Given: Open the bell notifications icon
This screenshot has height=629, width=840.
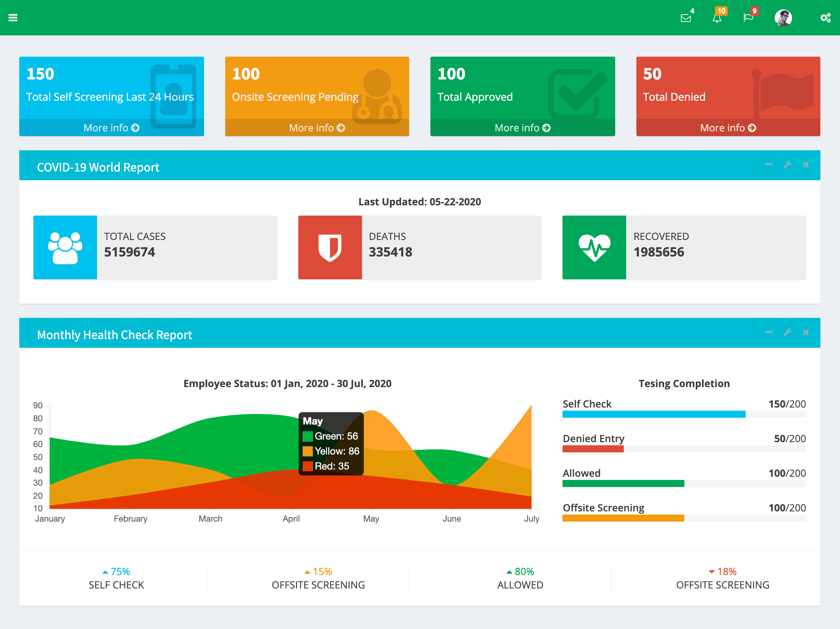Looking at the screenshot, I should point(717,18).
